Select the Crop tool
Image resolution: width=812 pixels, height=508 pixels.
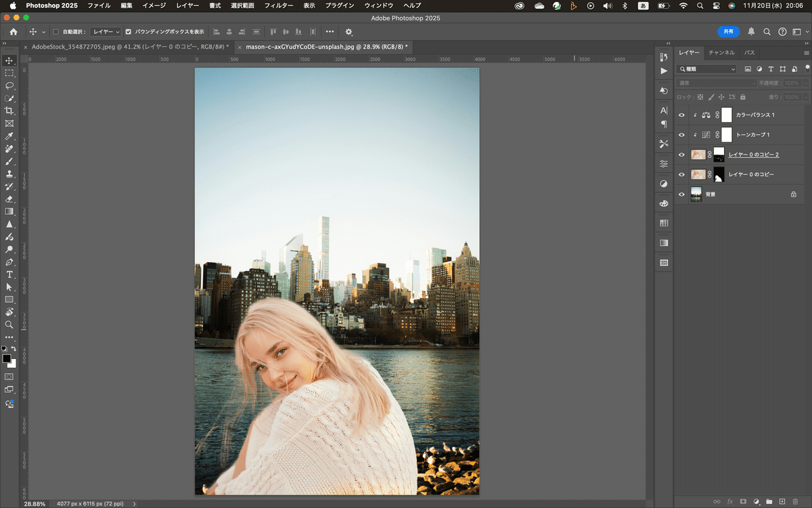click(x=9, y=111)
